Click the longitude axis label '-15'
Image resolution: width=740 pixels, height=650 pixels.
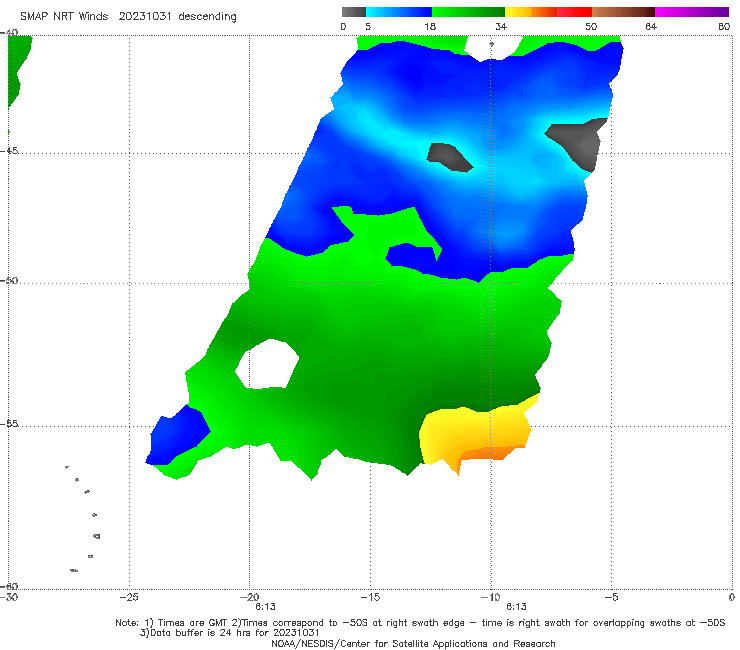pos(370,597)
